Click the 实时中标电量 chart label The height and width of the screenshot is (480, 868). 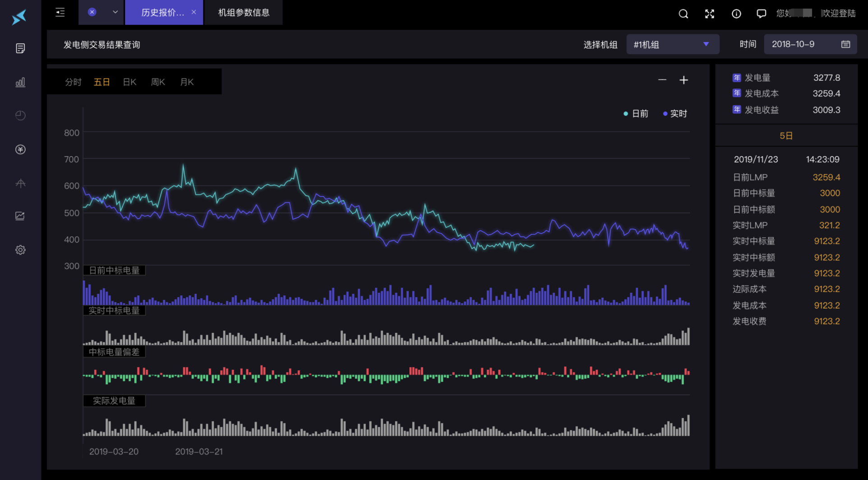114,310
